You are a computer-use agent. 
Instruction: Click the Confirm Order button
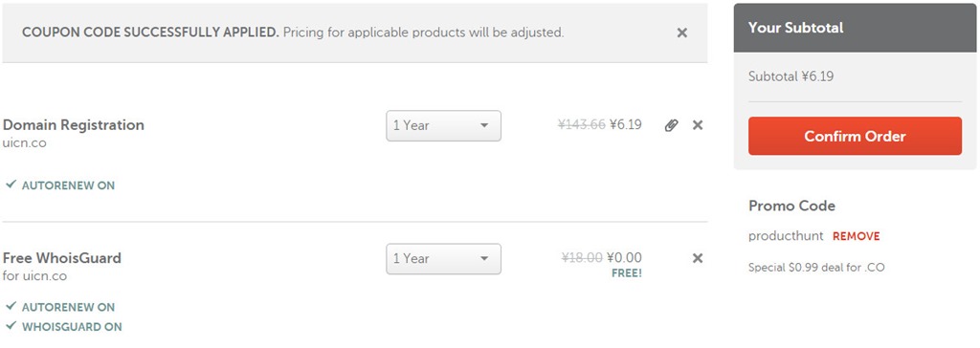point(855,136)
